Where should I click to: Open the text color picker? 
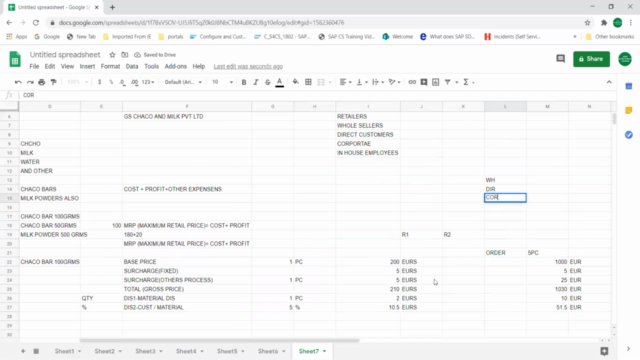coord(280,82)
